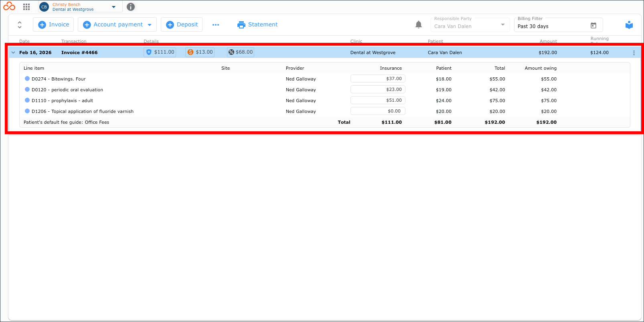Click the D0274 Bitewings status dot
The width and height of the screenshot is (644, 322).
(27, 78)
